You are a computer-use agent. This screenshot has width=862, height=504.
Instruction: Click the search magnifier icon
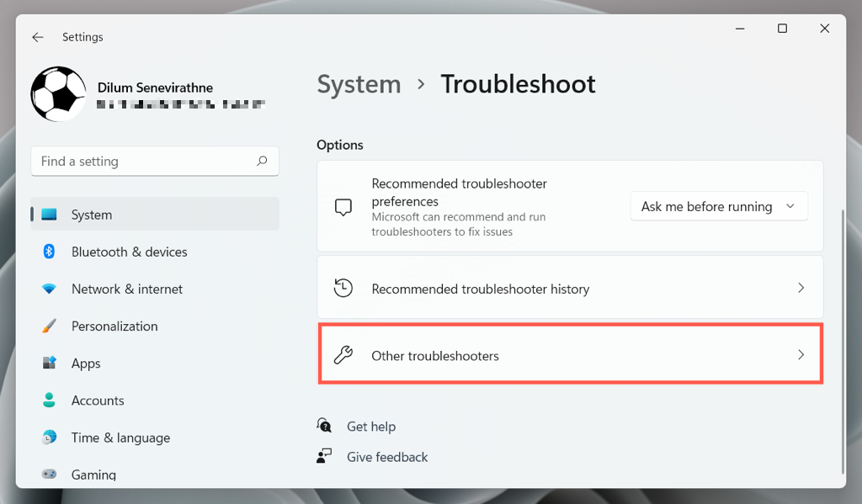[262, 161]
